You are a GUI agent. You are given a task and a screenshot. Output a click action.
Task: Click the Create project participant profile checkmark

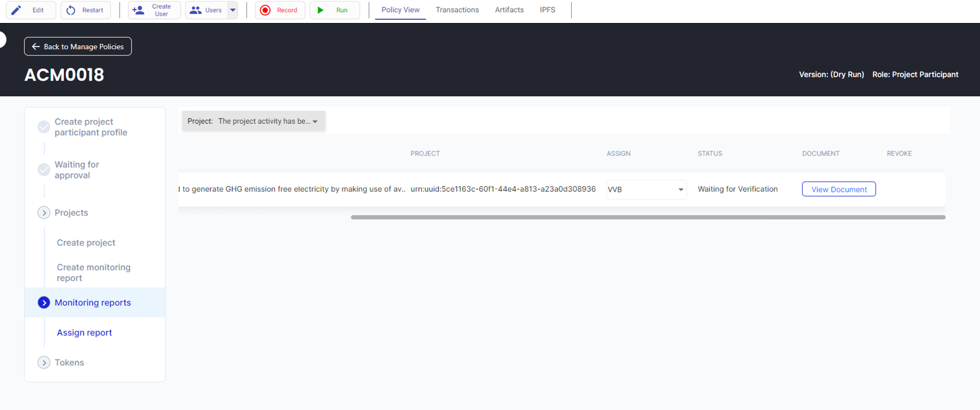(44, 127)
